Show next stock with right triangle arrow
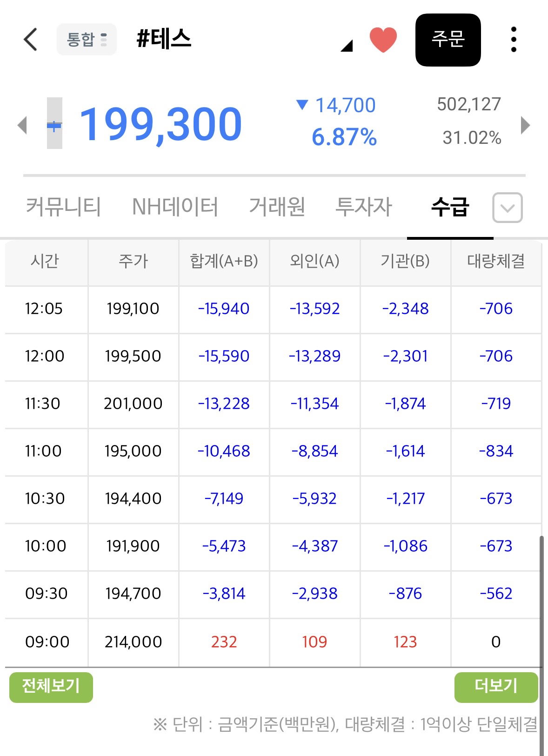This screenshot has width=548, height=756. tap(525, 125)
